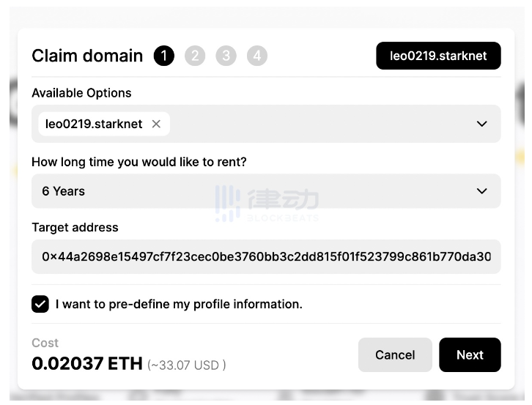Cancel the domain claim
The width and height of the screenshot is (532, 405).
395,354
